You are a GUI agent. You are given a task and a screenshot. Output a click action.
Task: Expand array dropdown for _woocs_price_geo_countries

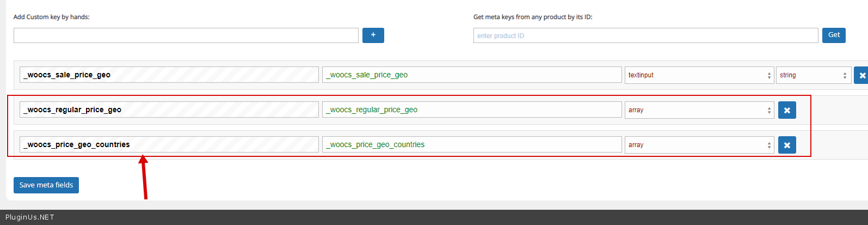coord(699,145)
